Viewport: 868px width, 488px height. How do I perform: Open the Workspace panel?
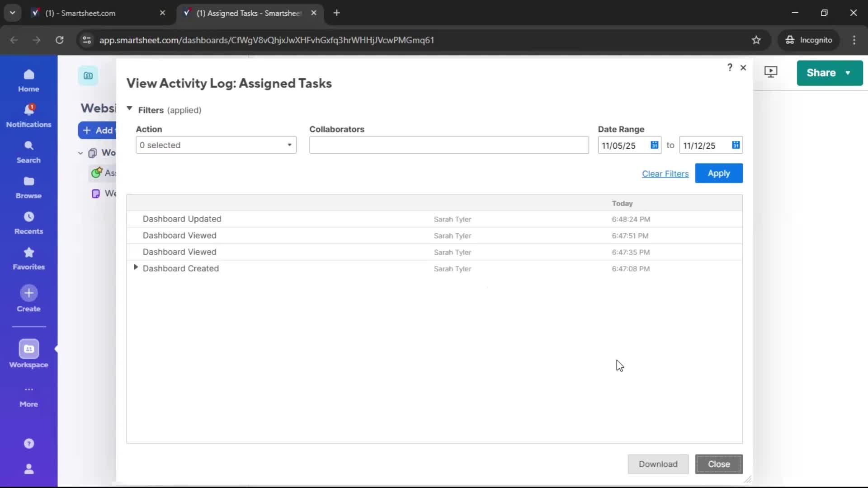28,355
